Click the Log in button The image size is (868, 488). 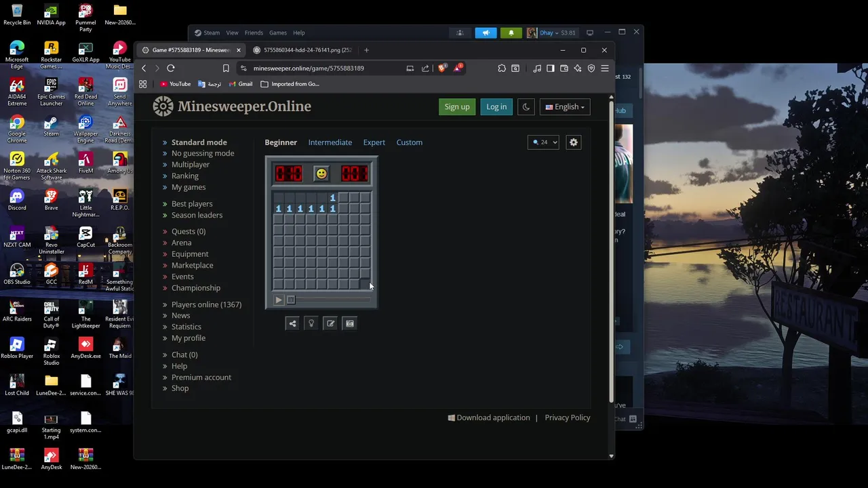click(496, 107)
